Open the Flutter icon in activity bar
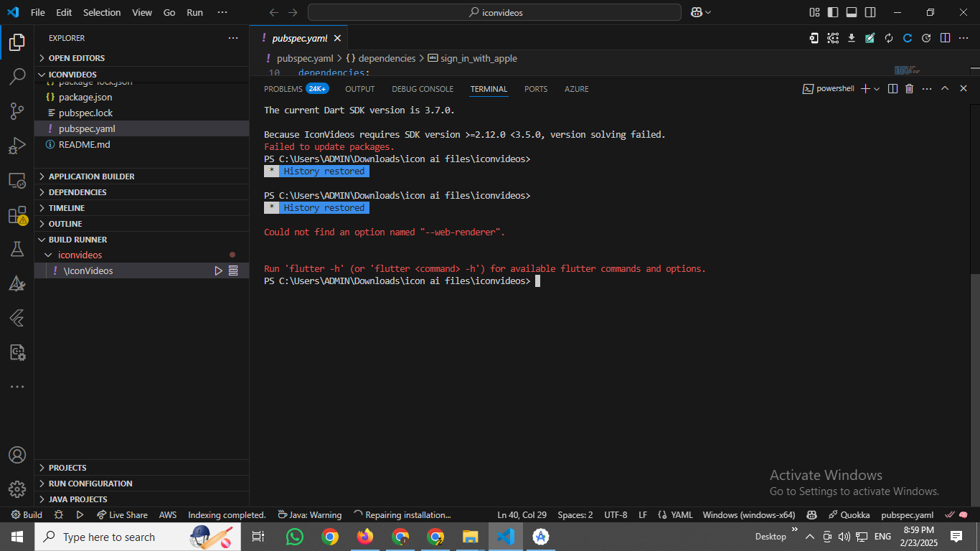The height and width of the screenshot is (551, 980). pos(17,318)
